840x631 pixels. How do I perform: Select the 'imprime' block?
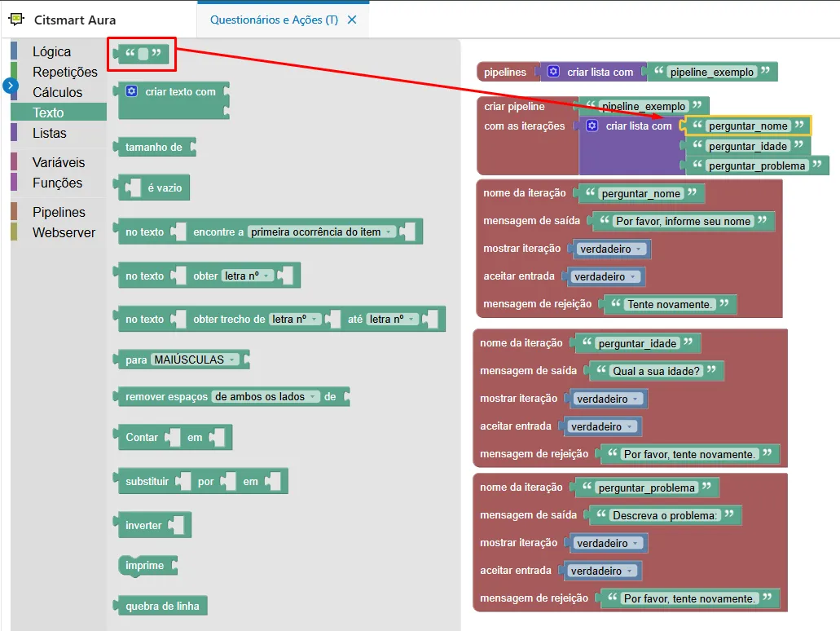148,566
